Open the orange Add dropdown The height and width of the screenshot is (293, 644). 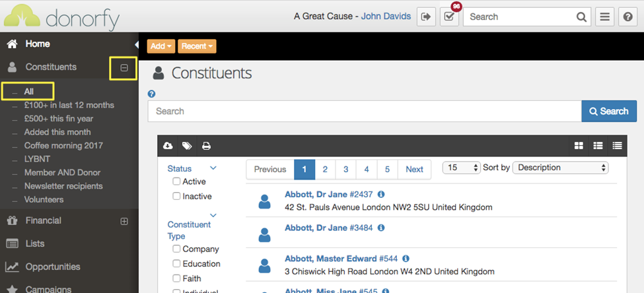161,46
